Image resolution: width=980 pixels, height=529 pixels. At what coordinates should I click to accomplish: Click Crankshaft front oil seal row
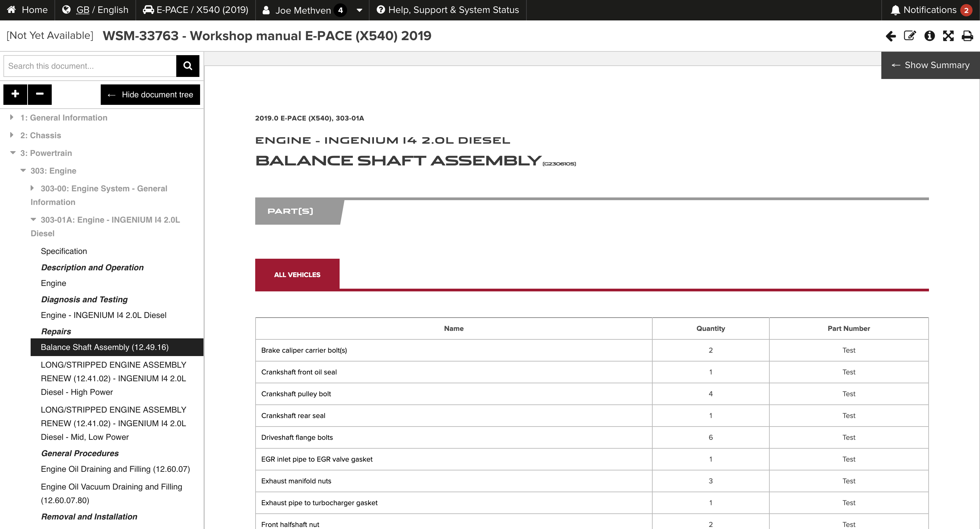[x=592, y=372]
